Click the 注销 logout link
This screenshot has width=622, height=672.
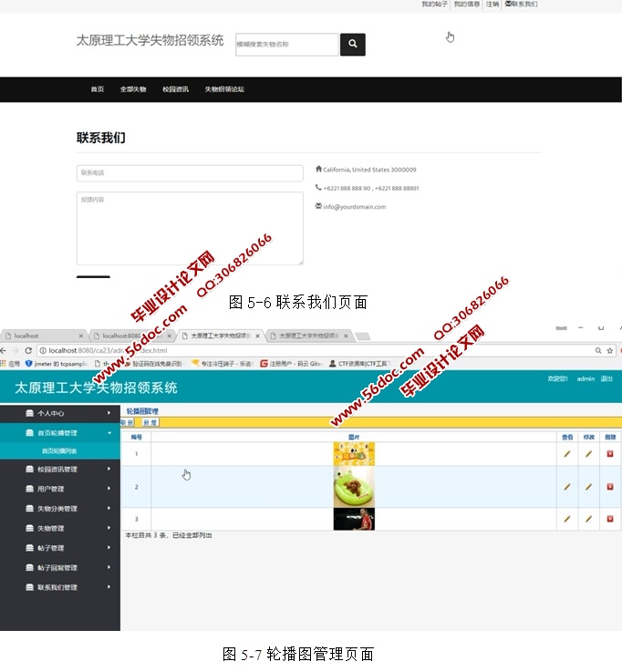point(492,5)
